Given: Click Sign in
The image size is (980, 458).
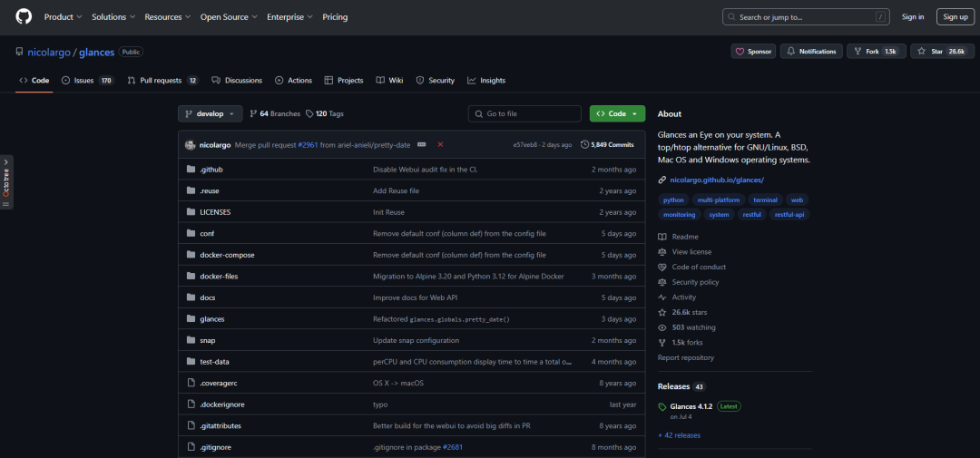Looking at the screenshot, I should tap(913, 17).
